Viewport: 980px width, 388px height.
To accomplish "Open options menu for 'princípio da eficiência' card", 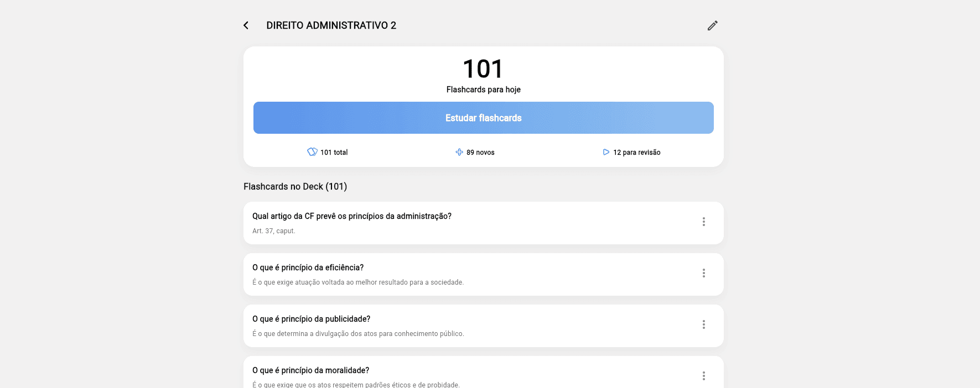I will pyautogui.click(x=704, y=273).
